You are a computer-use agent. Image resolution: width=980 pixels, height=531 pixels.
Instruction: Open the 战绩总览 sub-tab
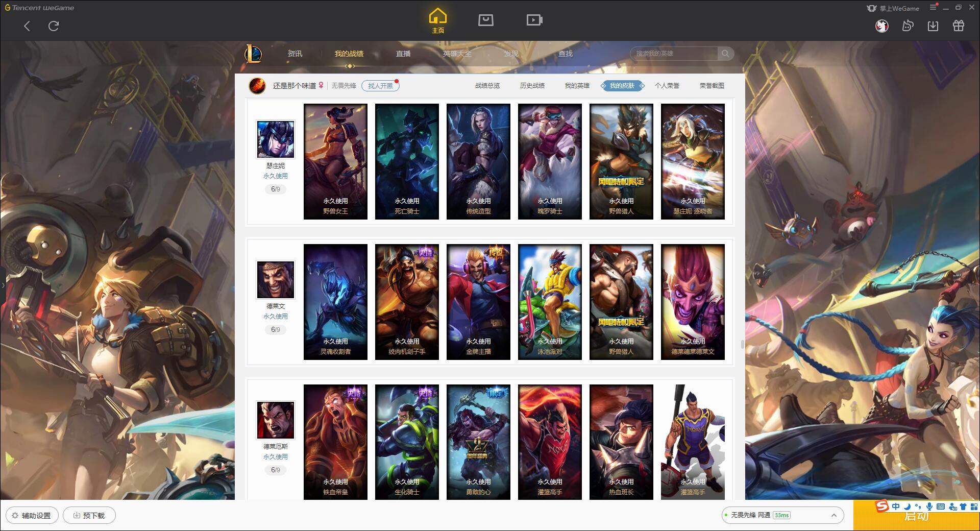487,86
